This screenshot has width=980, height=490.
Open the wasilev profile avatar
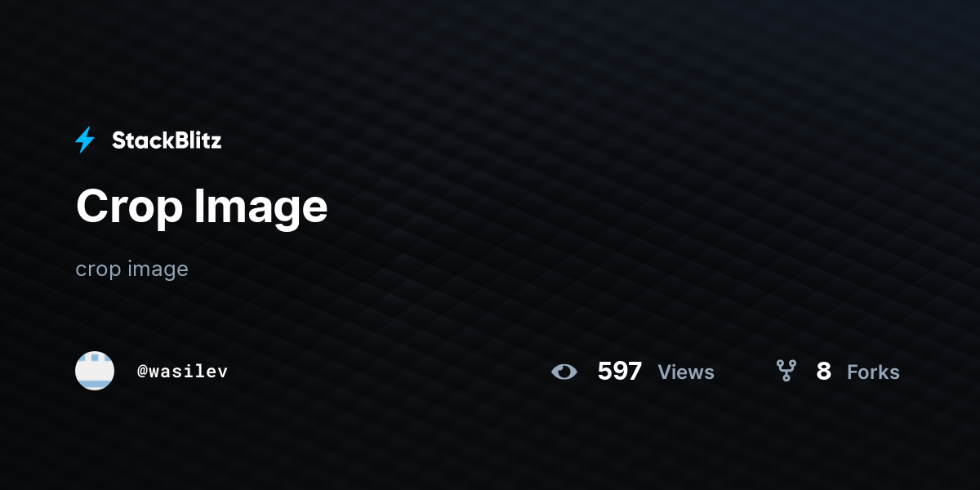(95, 371)
